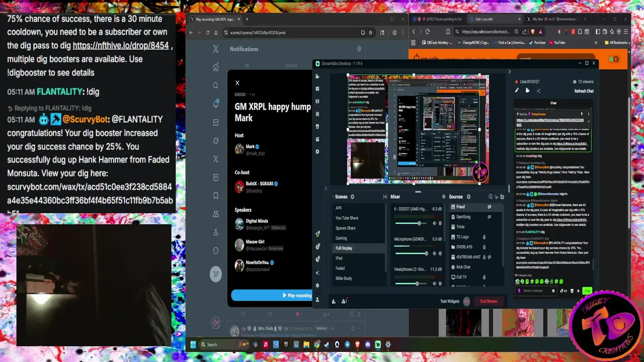Click the Send a message chat field
This screenshot has height=362, width=644.
(x=537, y=291)
